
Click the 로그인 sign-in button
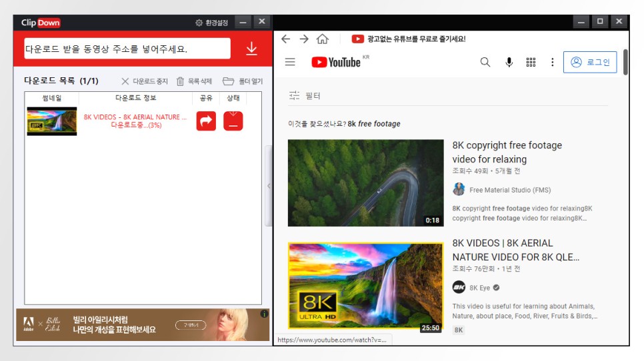[x=590, y=62]
